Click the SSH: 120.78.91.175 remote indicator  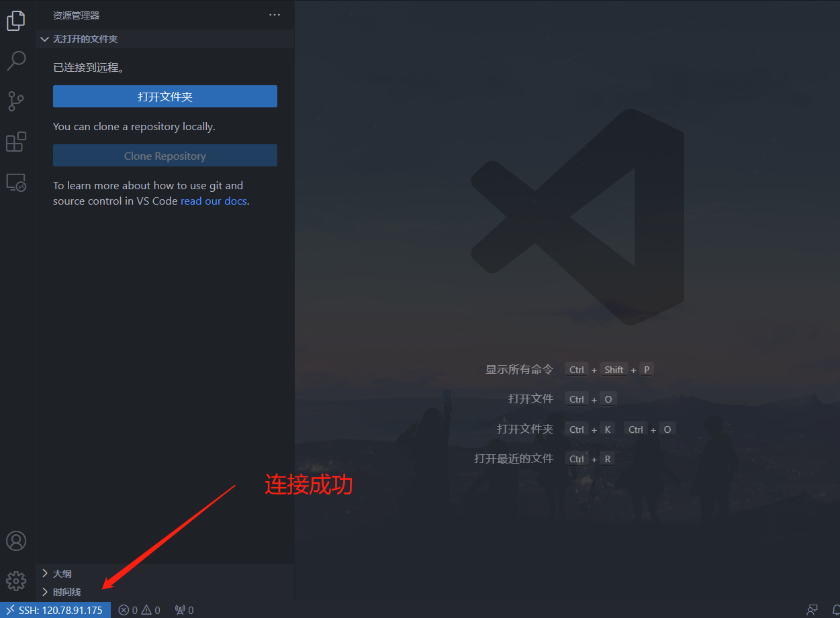pyautogui.click(x=55, y=610)
